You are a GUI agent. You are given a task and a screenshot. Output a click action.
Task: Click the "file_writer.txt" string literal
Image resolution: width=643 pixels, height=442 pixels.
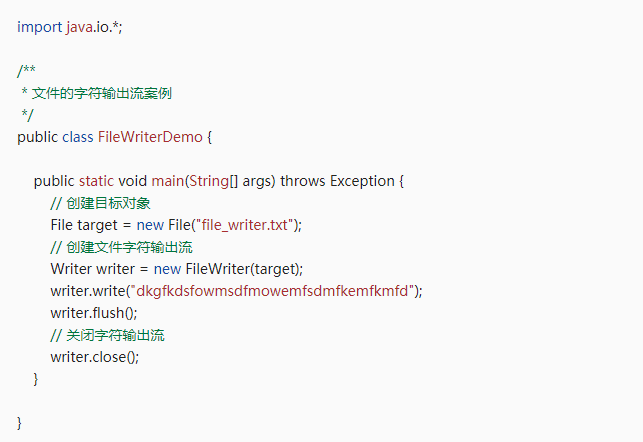click(x=245, y=225)
